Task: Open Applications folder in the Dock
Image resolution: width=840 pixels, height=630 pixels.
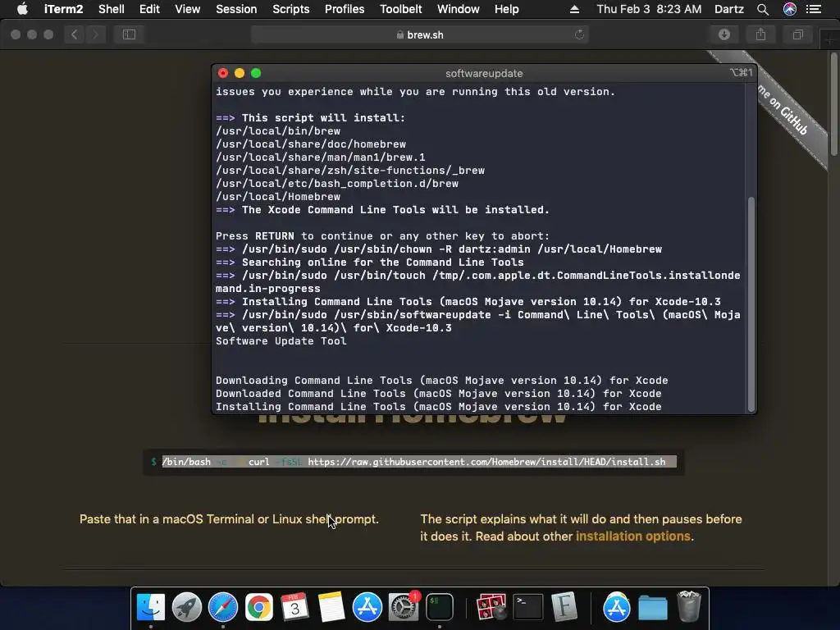Action: click(616, 607)
